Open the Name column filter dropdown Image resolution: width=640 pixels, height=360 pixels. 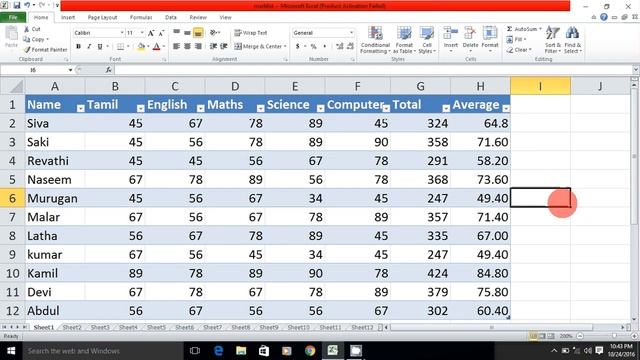point(80,108)
